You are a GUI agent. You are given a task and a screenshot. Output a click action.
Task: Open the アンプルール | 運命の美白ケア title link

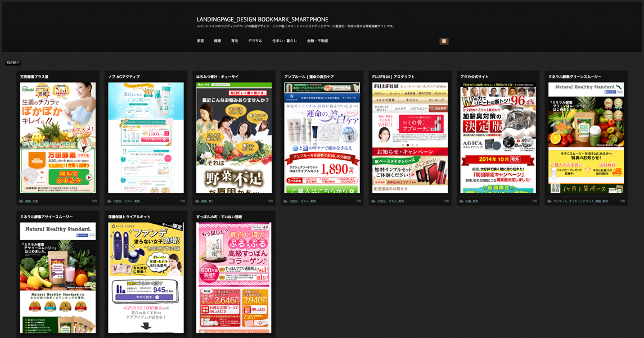[x=309, y=77]
